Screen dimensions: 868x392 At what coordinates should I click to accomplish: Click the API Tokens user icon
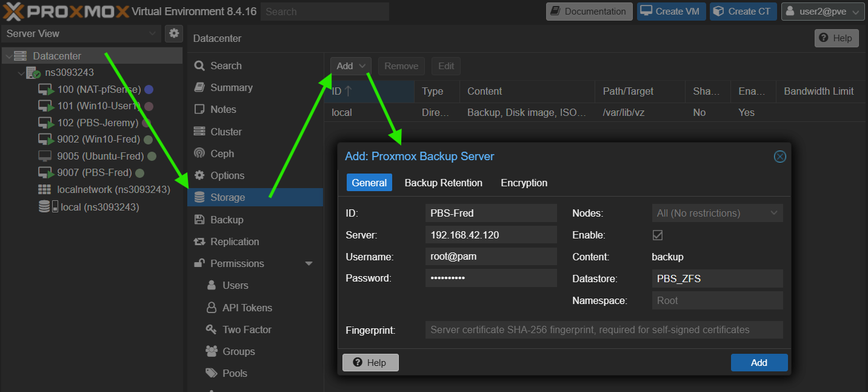point(211,308)
